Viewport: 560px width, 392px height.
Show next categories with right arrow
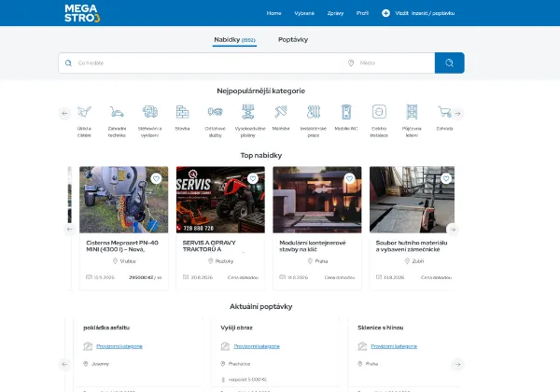(x=457, y=114)
